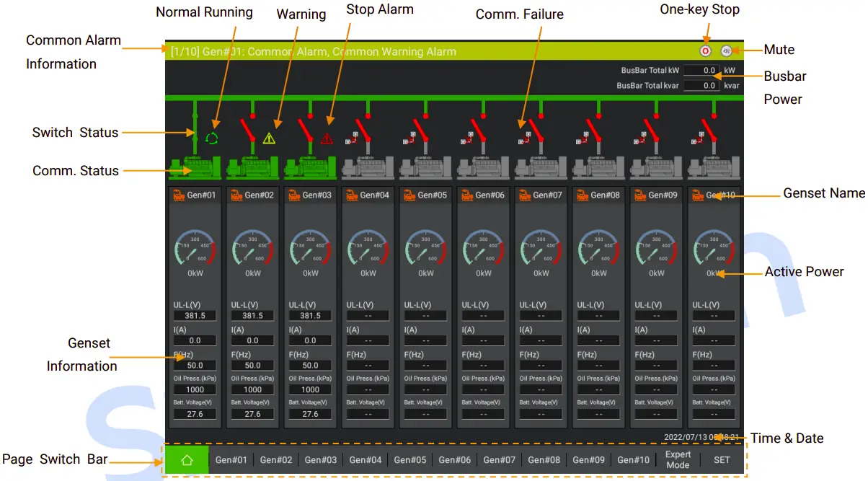Open the SET settings page

click(722, 460)
